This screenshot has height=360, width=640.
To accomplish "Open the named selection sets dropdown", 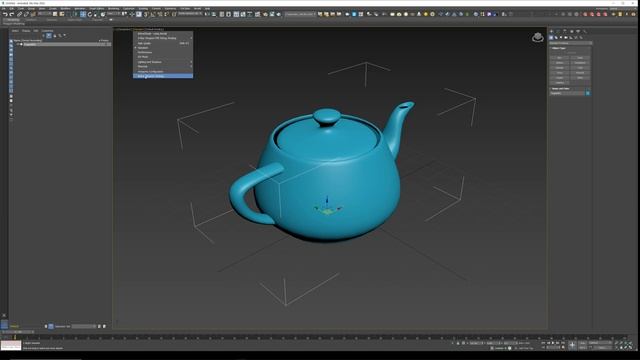I will pyautogui.click(x=190, y=14).
